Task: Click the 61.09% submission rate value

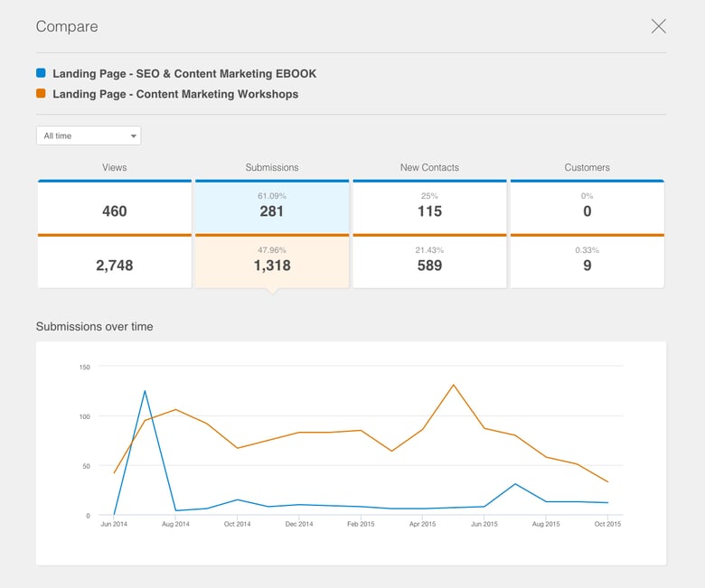Action: click(x=272, y=196)
